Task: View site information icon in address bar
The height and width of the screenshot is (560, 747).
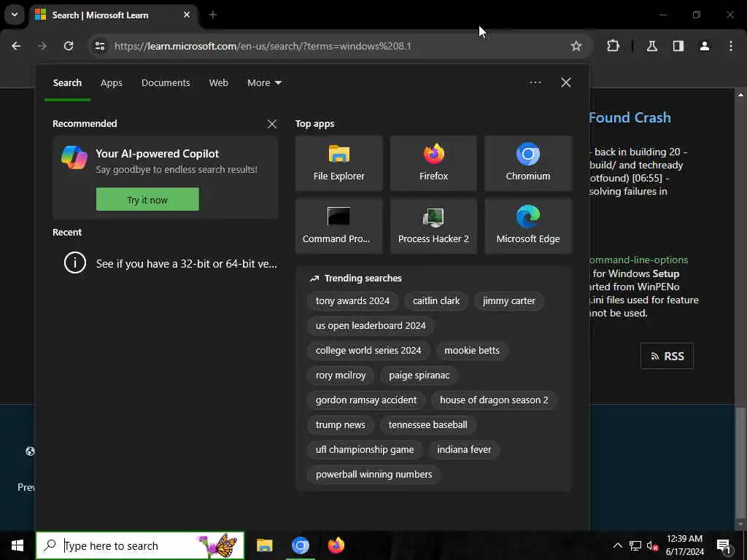Action: (x=99, y=46)
